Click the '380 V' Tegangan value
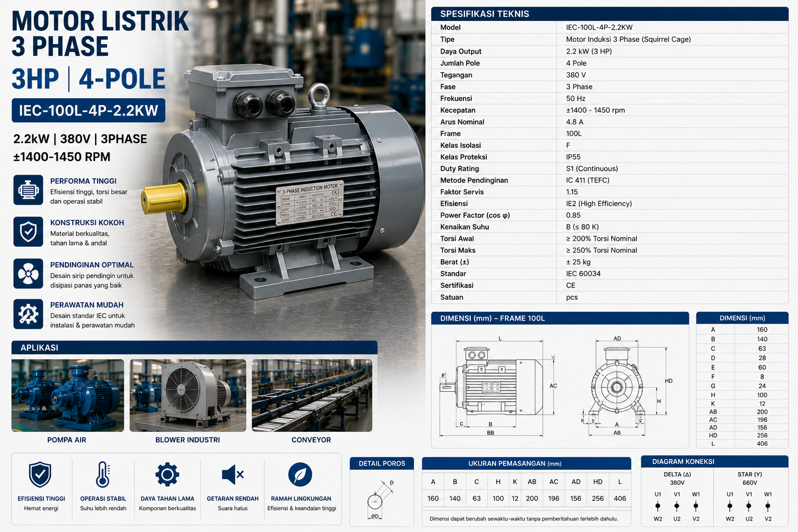The image size is (798, 532). click(x=576, y=75)
